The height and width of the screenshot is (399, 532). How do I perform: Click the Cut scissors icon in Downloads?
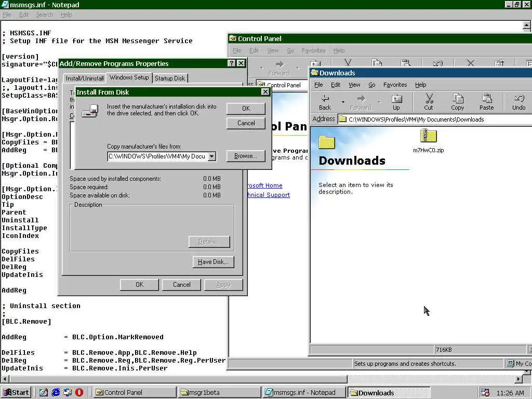tap(429, 102)
